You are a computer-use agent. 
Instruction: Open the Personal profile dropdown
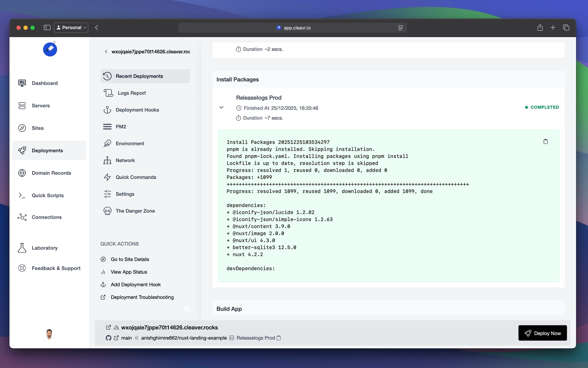[71, 28]
